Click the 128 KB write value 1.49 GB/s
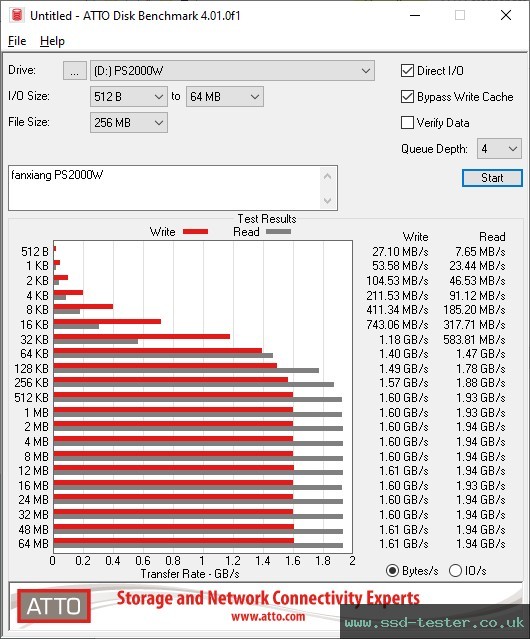The height and width of the screenshot is (639, 530). pyautogui.click(x=404, y=369)
